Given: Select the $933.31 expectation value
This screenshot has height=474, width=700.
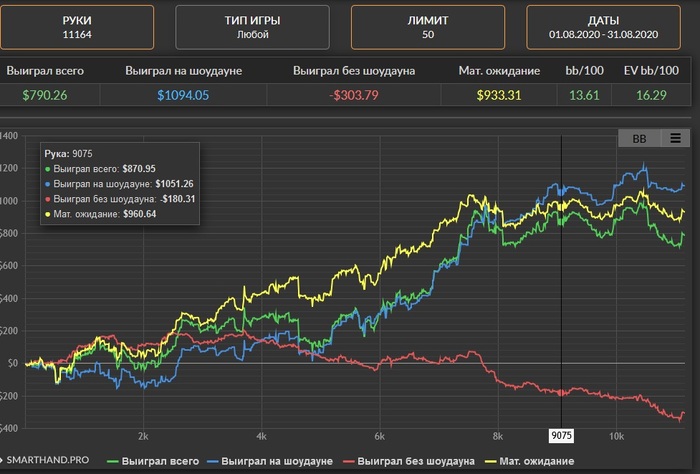Looking at the screenshot, I should pyautogui.click(x=499, y=95).
